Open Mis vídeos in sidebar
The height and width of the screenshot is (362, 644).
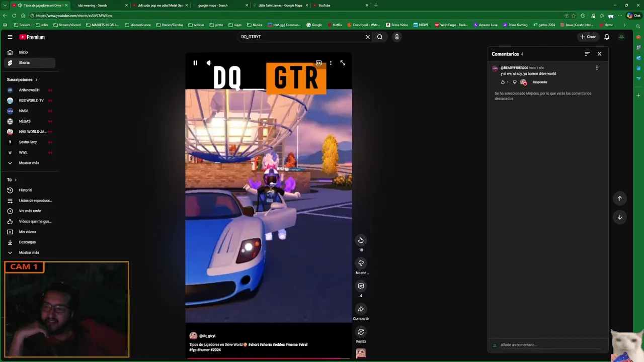click(x=30, y=232)
